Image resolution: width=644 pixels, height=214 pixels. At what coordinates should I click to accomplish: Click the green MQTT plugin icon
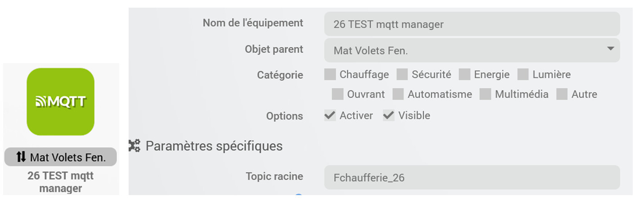pyautogui.click(x=60, y=101)
